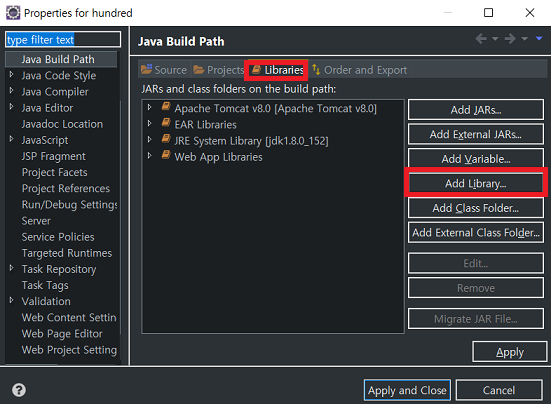Click the Add Variable button
The width and height of the screenshot is (551, 404).
tap(476, 159)
